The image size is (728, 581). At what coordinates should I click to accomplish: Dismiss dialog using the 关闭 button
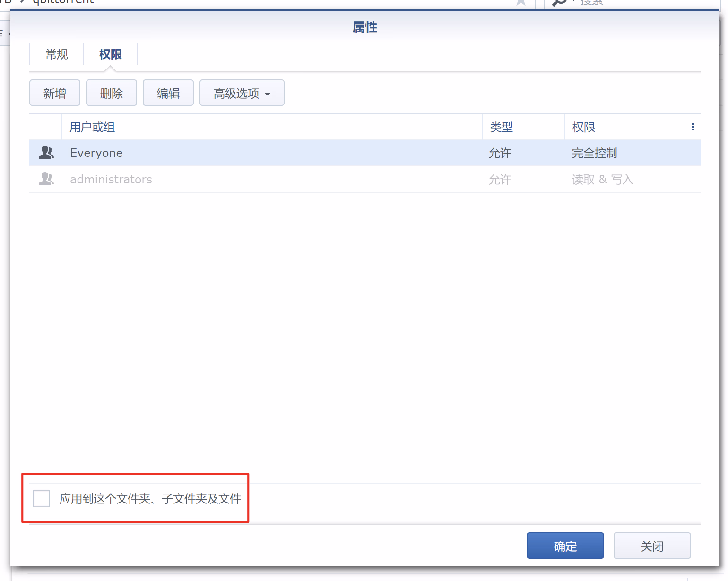652,546
